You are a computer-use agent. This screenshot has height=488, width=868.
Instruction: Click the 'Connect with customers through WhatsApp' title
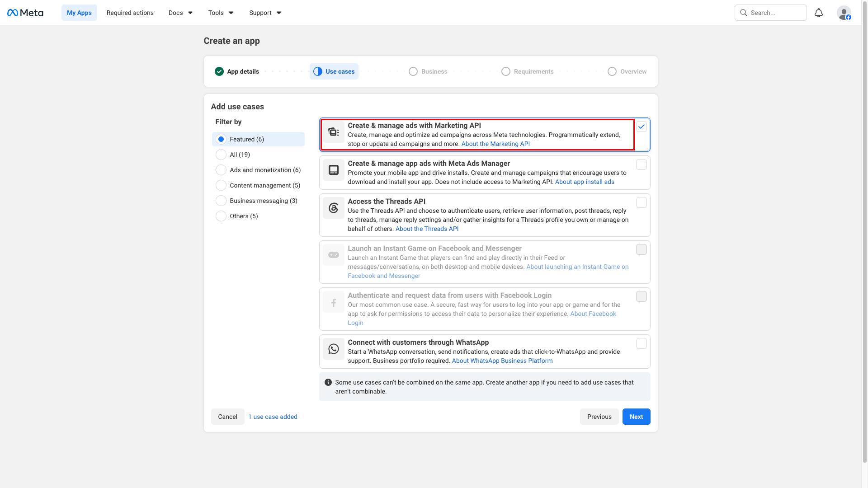pyautogui.click(x=418, y=343)
